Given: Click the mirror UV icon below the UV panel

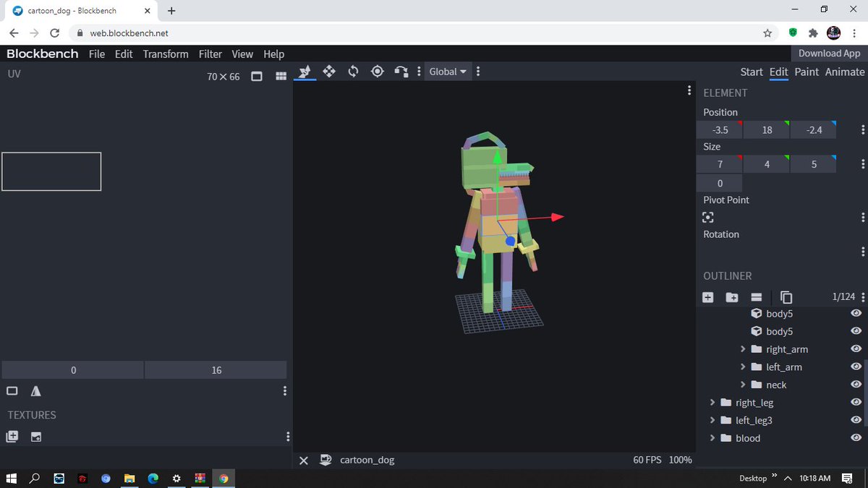Looking at the screenshot, I should click(35, 390).
